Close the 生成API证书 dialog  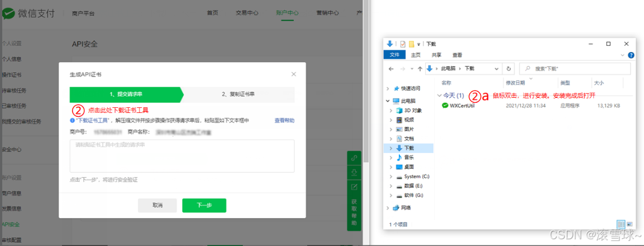pos(294,74)
